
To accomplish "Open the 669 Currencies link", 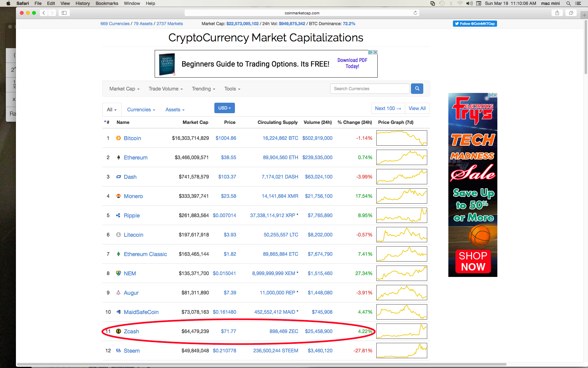I will [x=115, y=24].
